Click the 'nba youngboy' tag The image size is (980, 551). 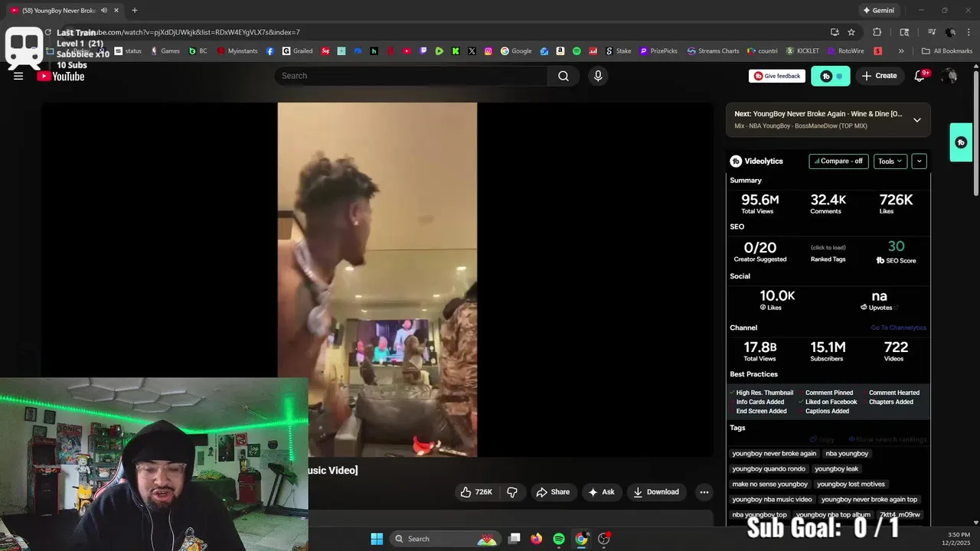pyautogui.click(x=847, y=454)
